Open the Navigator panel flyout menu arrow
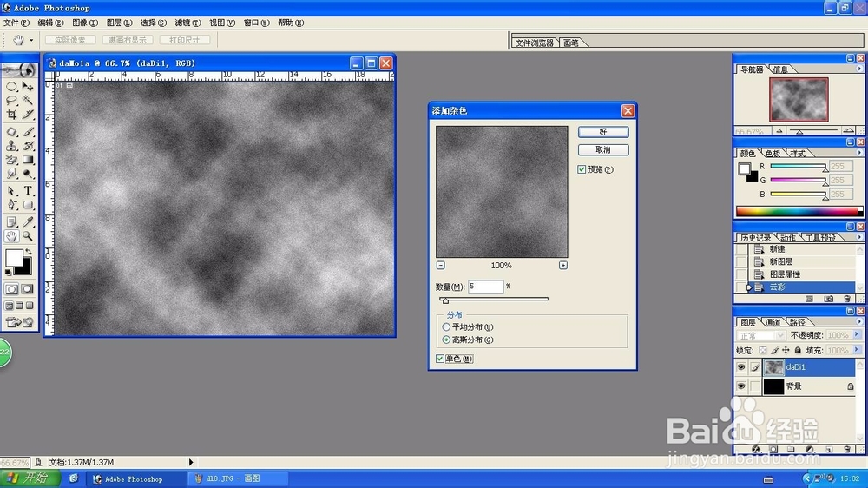Image resolution: width=868 pixels, height=488 pixels. (x=859, y=69)
